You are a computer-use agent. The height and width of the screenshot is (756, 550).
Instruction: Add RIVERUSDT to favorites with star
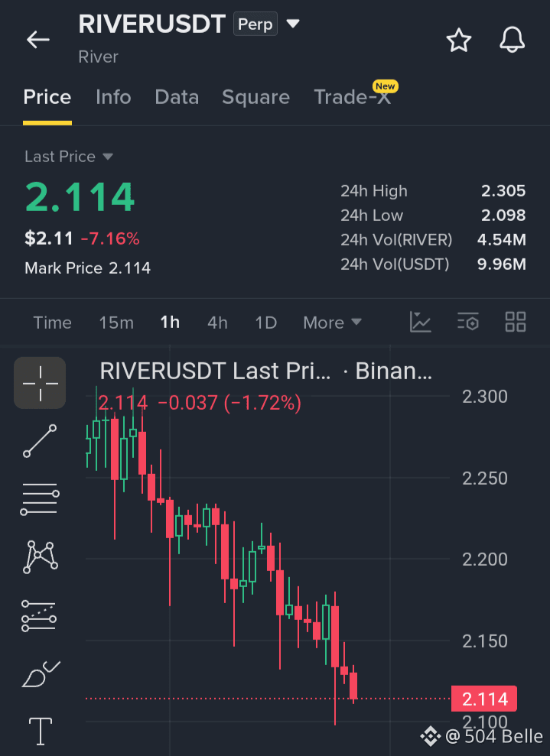458,40
